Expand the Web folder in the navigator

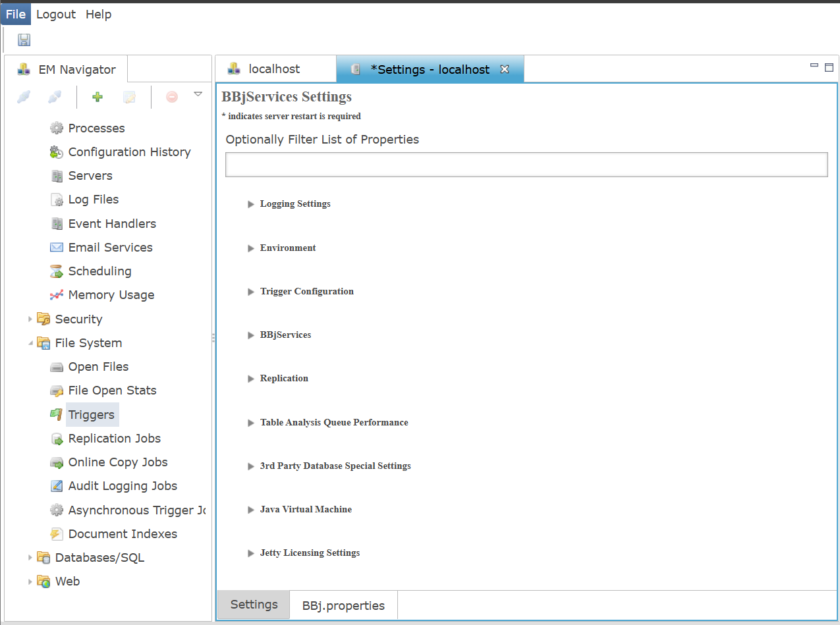coord(30,582)
